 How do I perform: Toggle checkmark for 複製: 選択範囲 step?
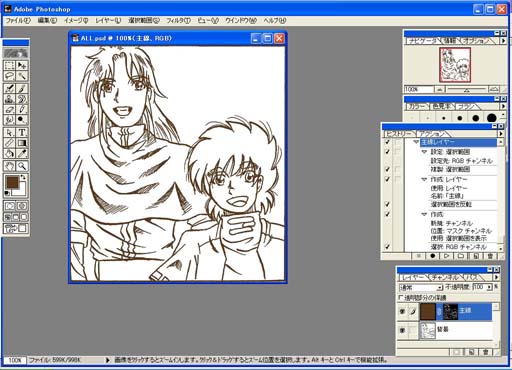387,169
